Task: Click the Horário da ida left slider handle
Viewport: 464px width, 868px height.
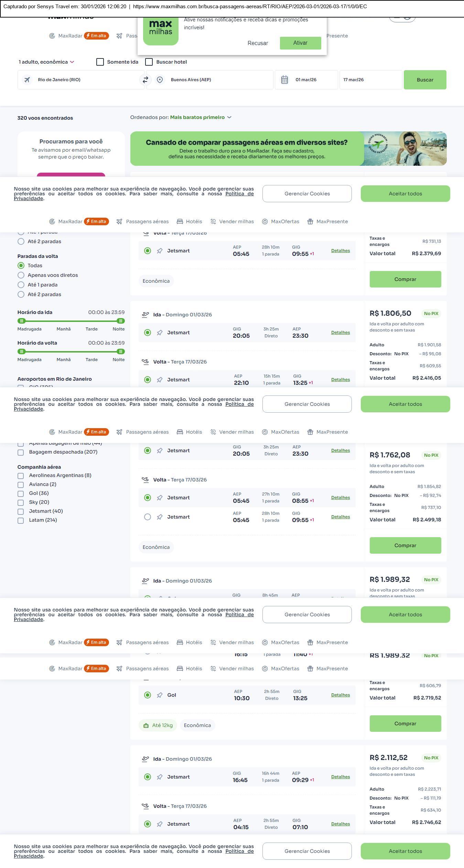Action: click(x=22, y=321)
